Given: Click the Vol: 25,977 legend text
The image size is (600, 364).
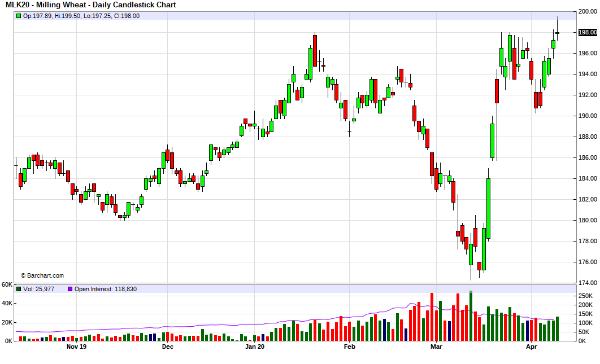Looking at the screenshot, I should (x=38, y=289).
